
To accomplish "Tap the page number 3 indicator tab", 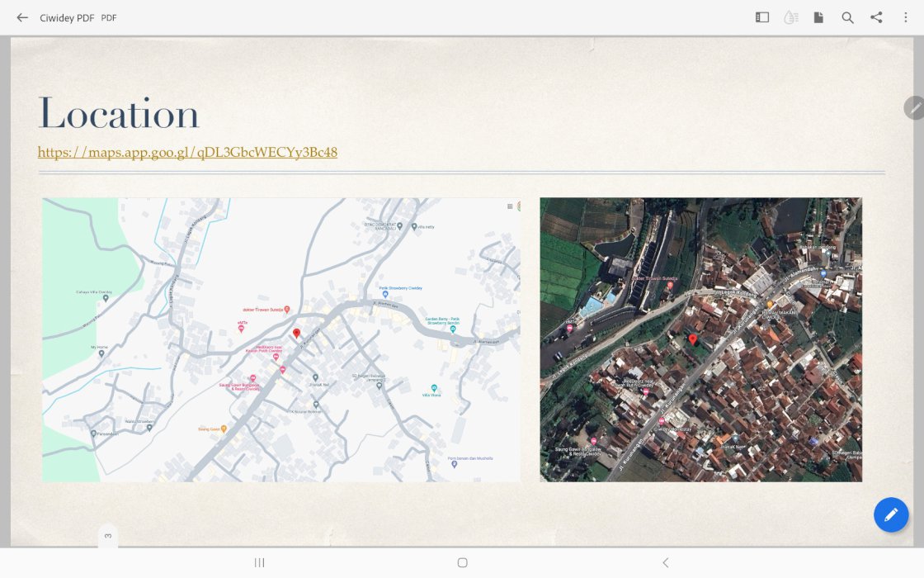I will tap(108, 537).
